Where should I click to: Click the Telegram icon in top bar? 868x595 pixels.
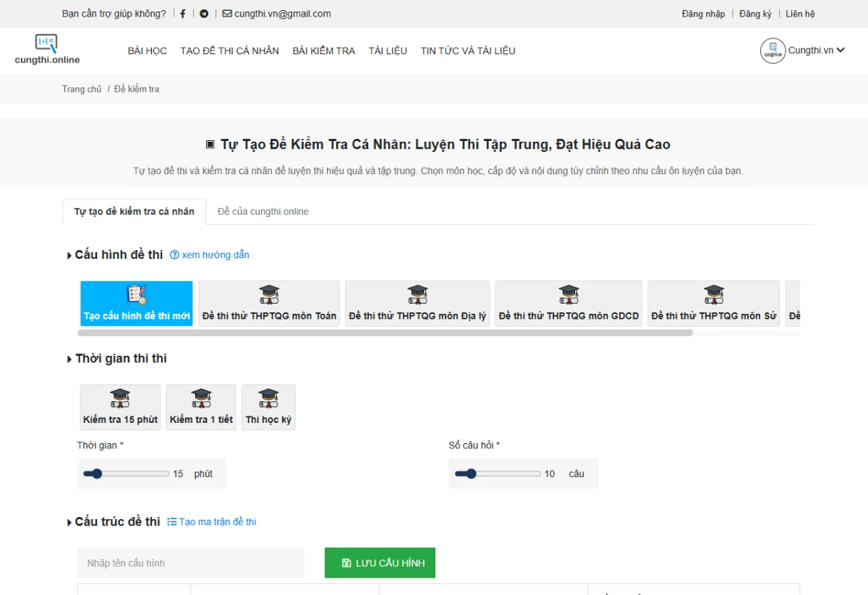click(204, 13)
